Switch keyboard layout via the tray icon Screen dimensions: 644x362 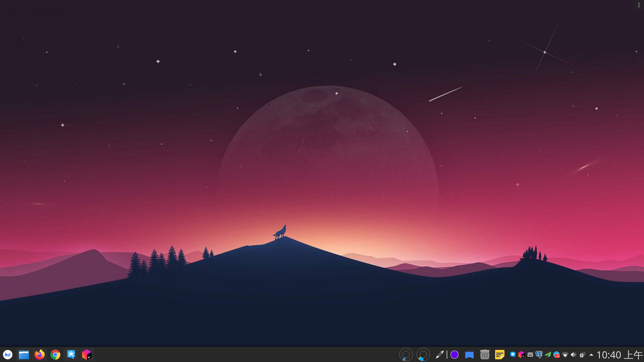tap(530, 354)
